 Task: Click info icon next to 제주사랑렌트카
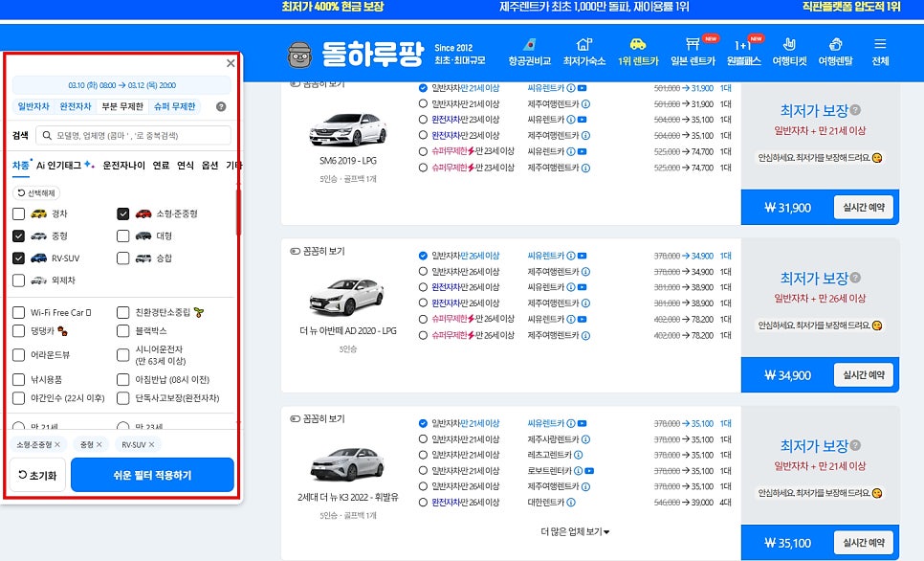(585, 439)
